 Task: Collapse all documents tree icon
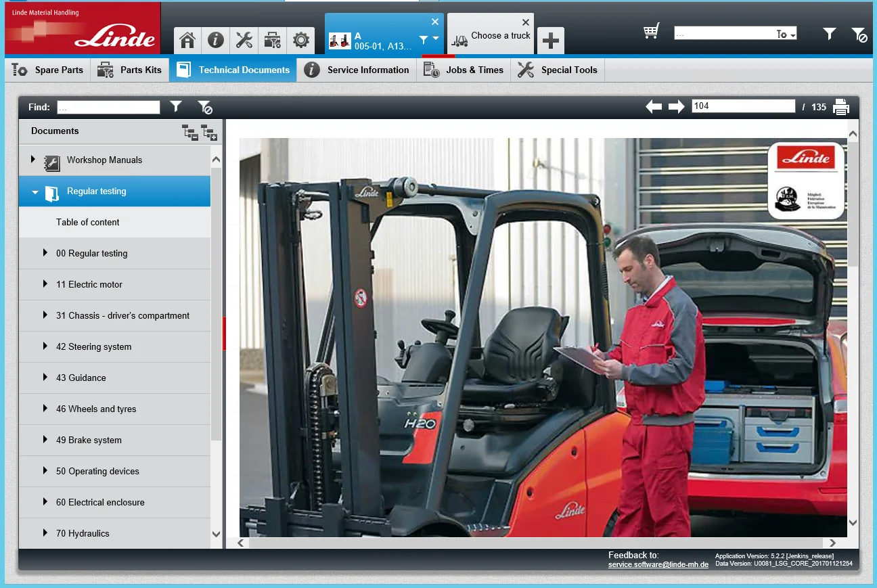[x=191, y=133]
